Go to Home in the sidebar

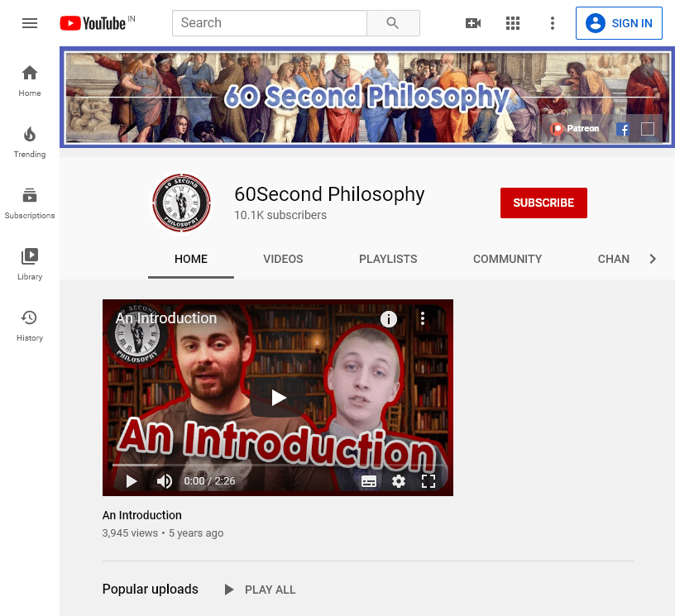click(x=30, y=81)
